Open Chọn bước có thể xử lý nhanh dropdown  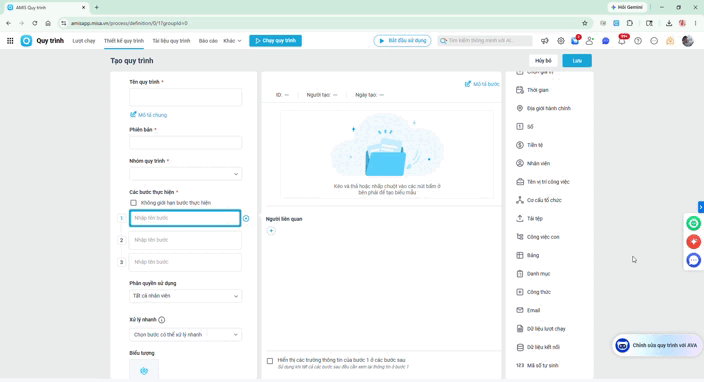coord(185,335)
